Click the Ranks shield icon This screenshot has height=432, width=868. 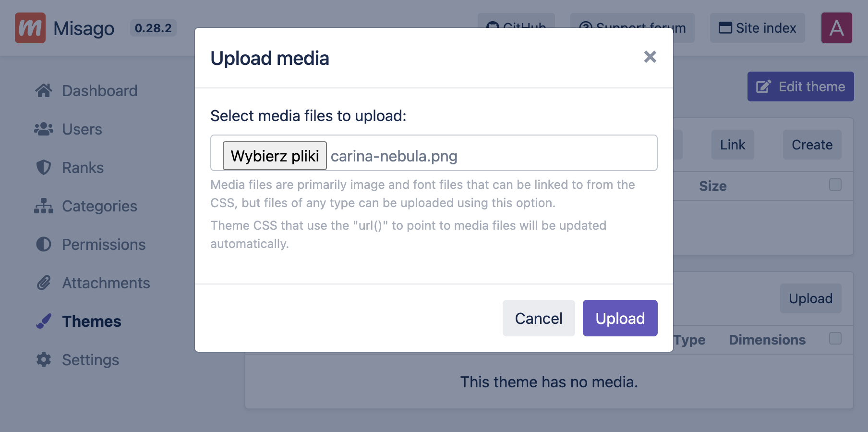tap(44, 167)
